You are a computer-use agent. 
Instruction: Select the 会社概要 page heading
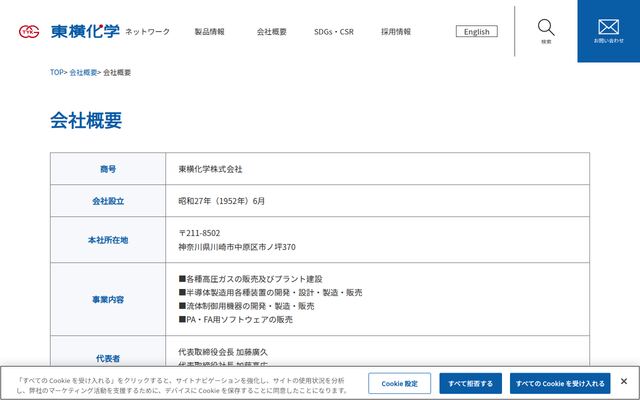86,120
